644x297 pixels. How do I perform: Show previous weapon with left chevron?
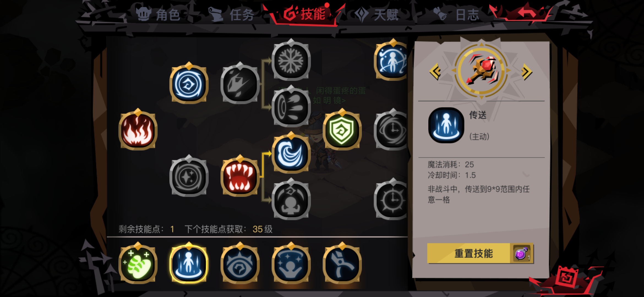[435, 72]
